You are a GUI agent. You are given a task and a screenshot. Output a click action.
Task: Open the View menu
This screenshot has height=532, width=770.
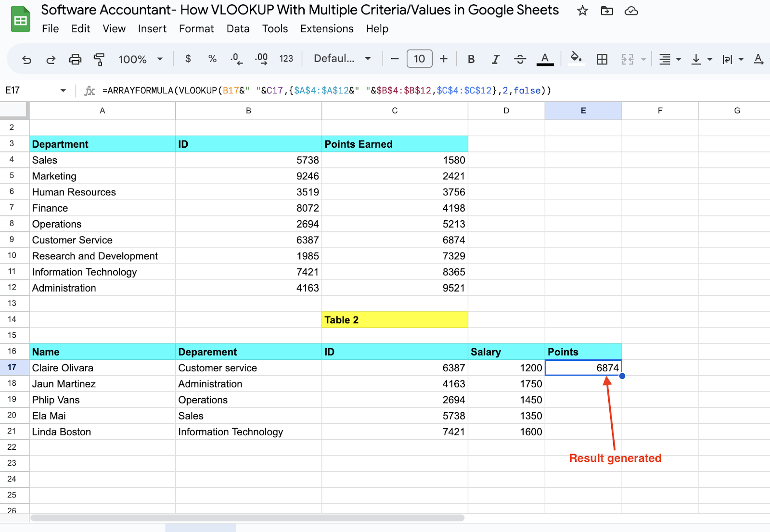point(114,29)
